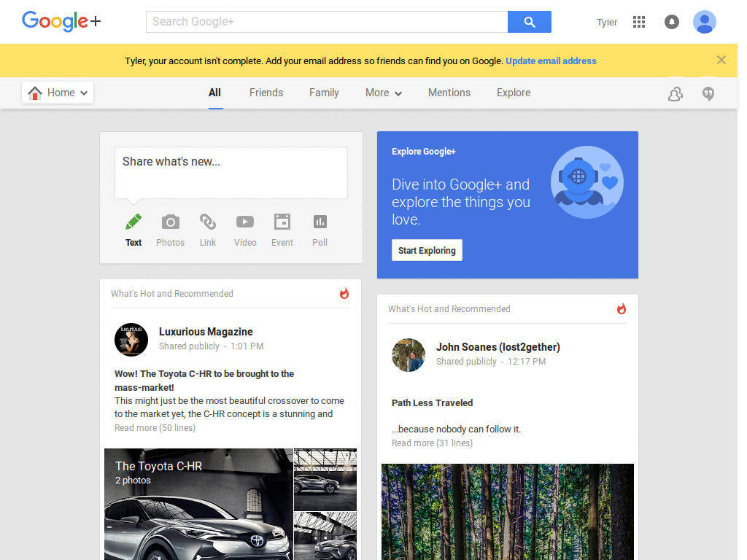Click the flame icon on What's Hot

click(x=344, y=293)
